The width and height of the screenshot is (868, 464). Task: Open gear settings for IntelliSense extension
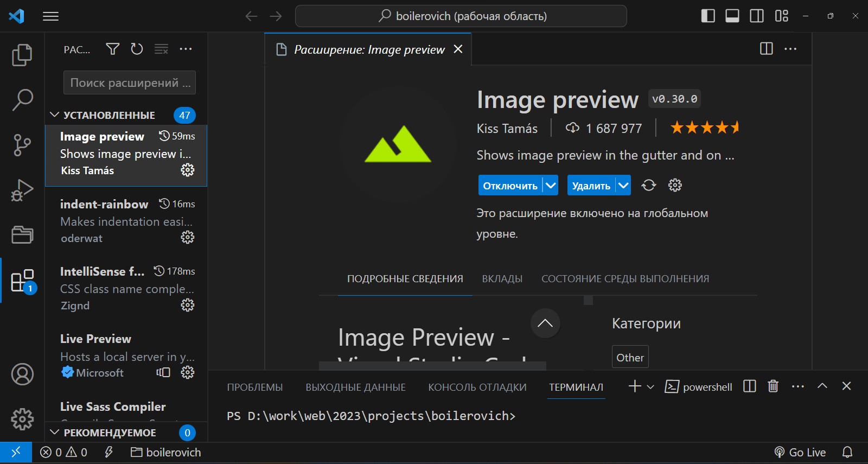pyautogui.click(x=188, y=305)
